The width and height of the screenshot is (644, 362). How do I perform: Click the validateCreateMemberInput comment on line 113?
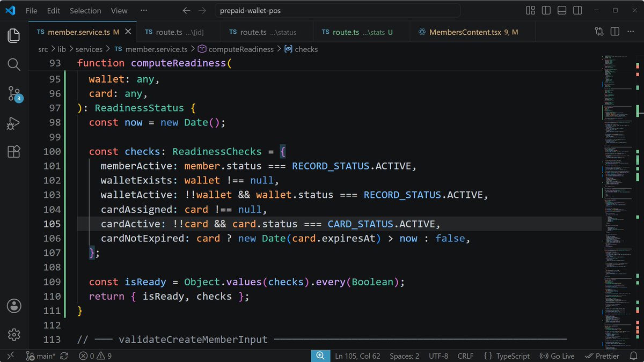[x=193, y=339]
